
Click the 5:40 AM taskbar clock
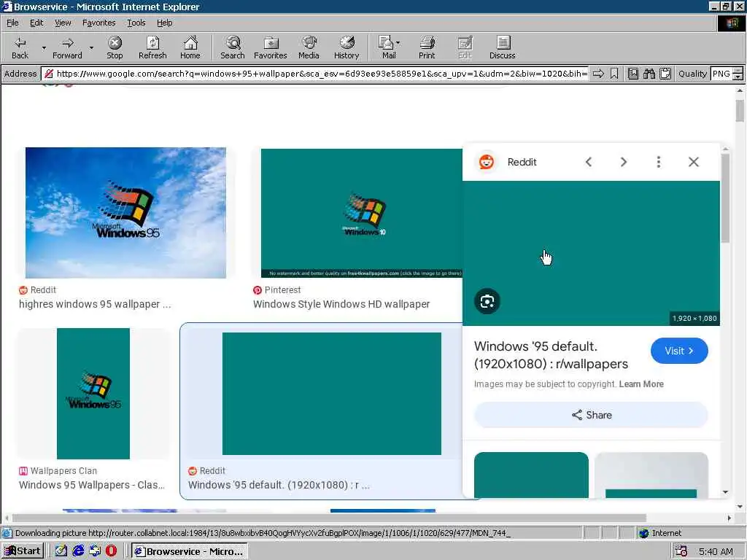coord(716,552)
